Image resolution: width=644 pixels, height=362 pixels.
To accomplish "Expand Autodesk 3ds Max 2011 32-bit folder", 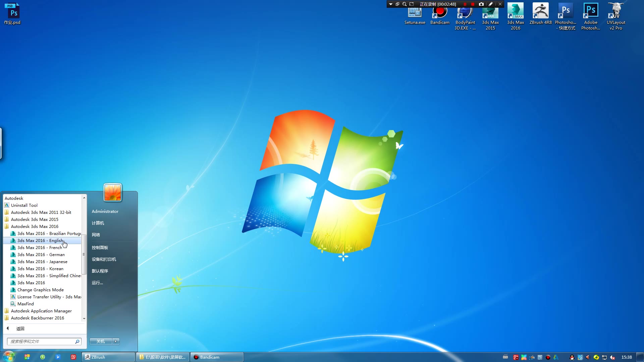I will point(42,212).
